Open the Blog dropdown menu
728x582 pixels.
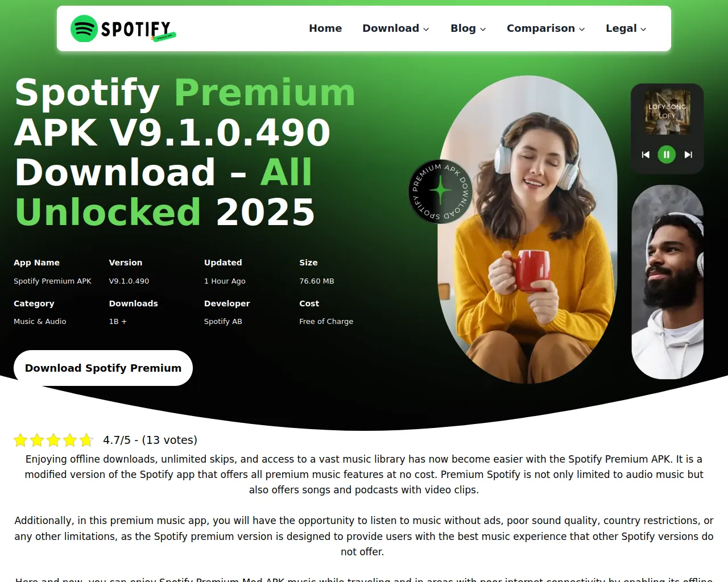pos(468,28)
